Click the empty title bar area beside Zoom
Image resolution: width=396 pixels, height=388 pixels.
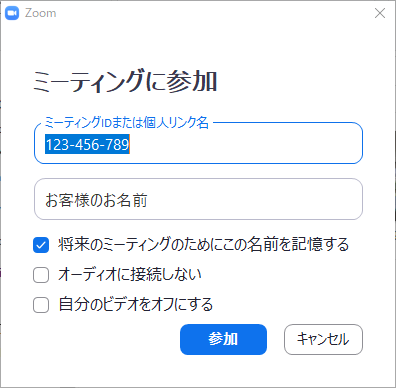[213, 13]
